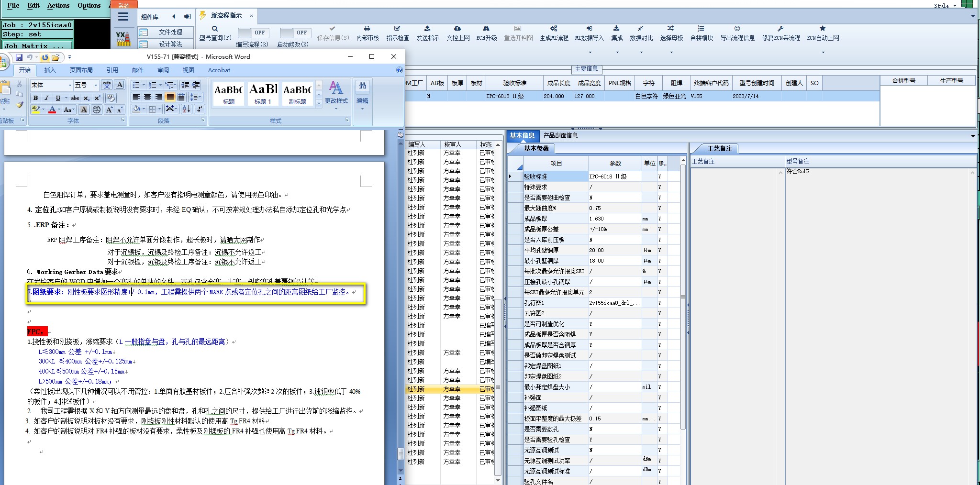Switch to 产品剖面信息 tab
The height and width of the screenshot is (485, 980).
click(560, 135)
